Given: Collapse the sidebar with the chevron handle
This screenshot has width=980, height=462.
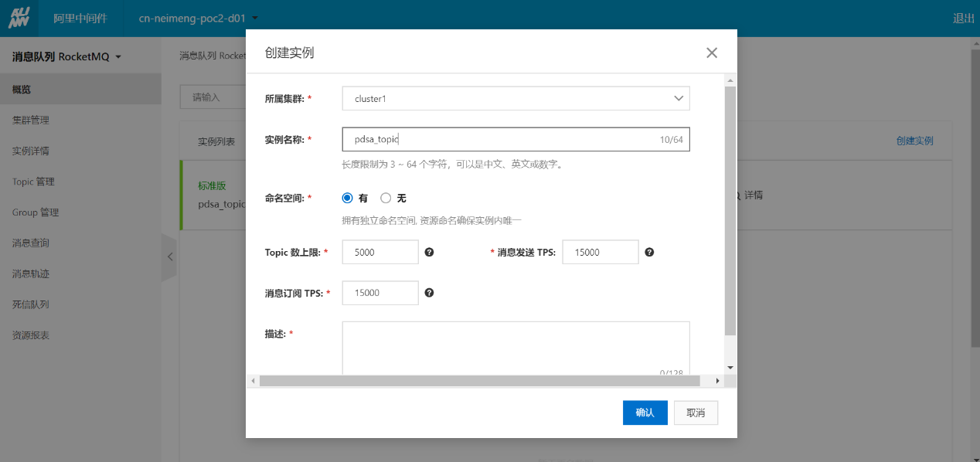Looking at the screenshot, I should (169, 257).
